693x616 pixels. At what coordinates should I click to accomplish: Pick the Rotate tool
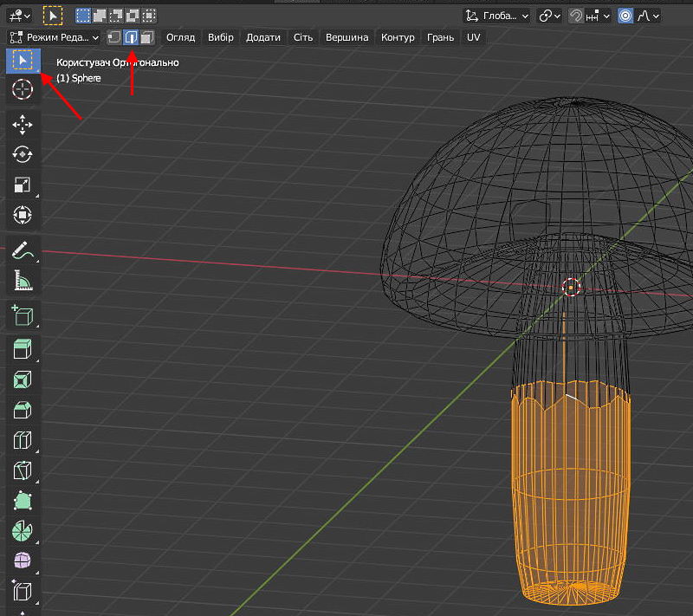click(x=23, y=155)
